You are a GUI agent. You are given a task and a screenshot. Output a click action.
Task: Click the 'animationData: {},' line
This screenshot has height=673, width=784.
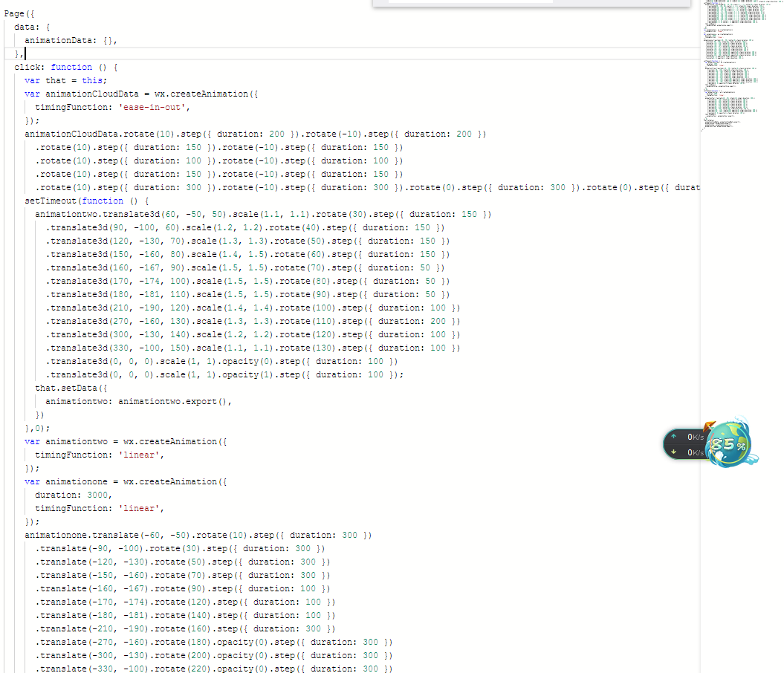click(x=71, y=40)
